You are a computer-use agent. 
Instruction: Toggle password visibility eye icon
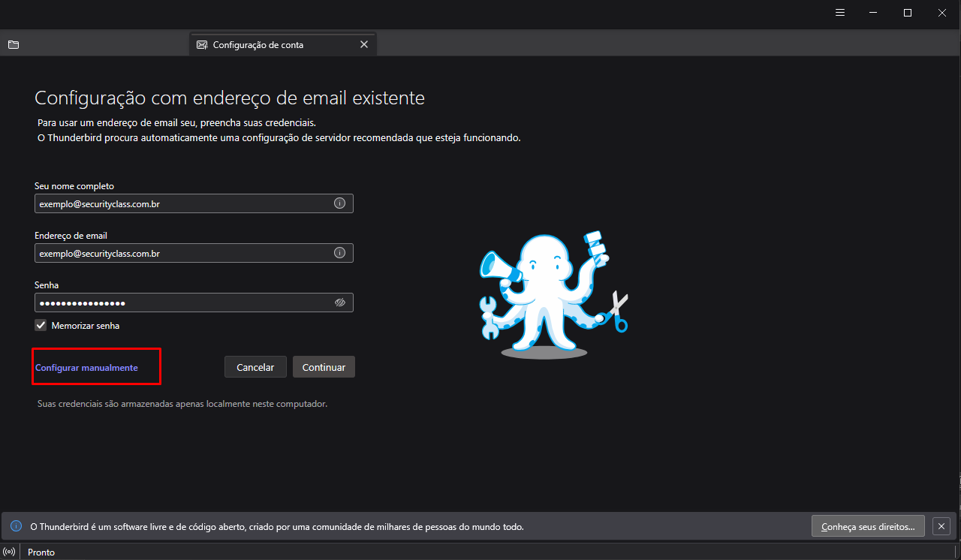click(x=339, y=303)
